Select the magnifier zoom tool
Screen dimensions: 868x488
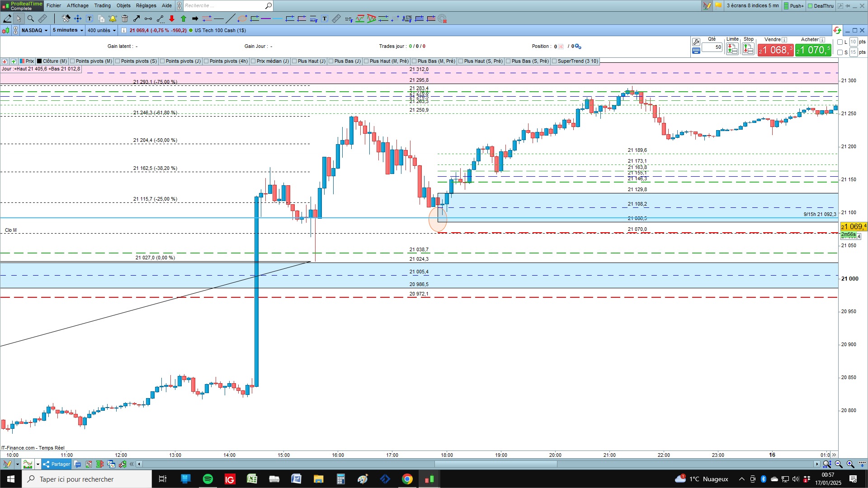tap(31, 19)
